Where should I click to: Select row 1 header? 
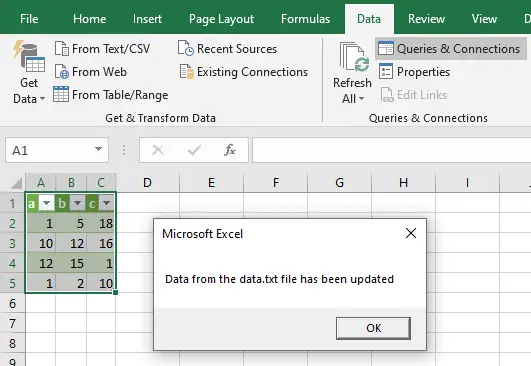click(x=13, y=203)
